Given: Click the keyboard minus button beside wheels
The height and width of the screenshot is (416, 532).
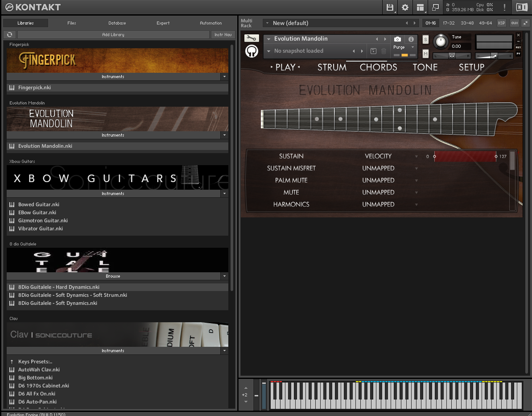Looking at the screenshot, I should (256, 395).
